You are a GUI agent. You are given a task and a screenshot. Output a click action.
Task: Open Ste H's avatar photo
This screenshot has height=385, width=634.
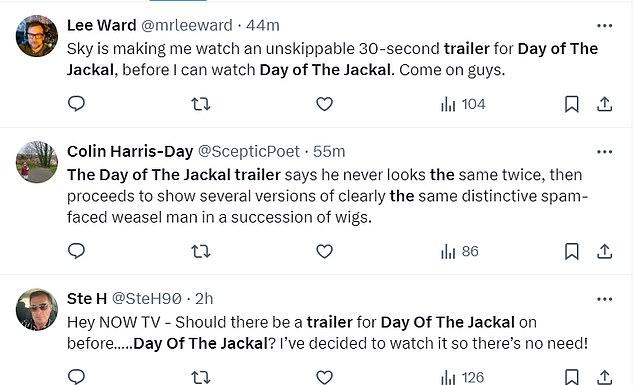coord(37,309)
